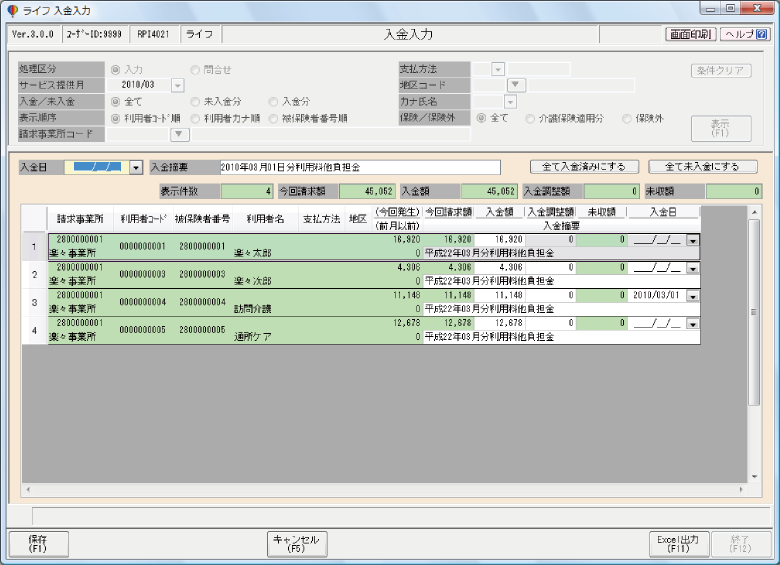This screenshot has height=565, width=780.
Task: Select row header number 1
Action: pos(34,247)
